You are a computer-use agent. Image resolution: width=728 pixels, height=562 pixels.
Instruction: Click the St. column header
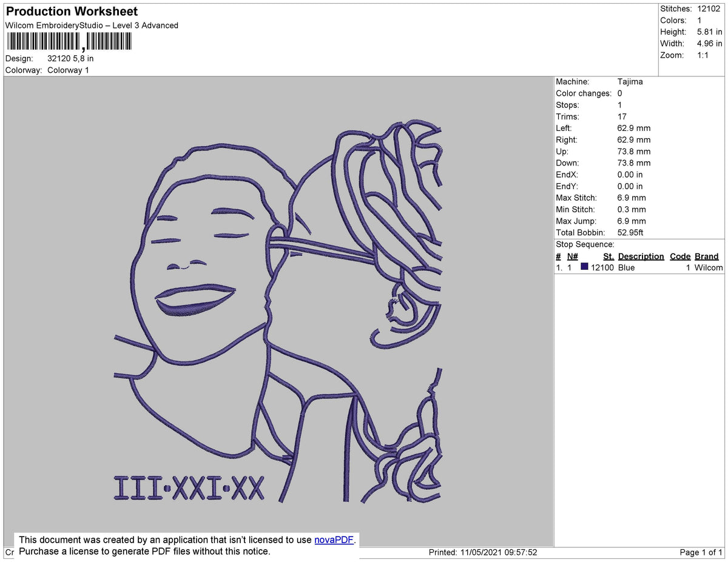[608, 256]
